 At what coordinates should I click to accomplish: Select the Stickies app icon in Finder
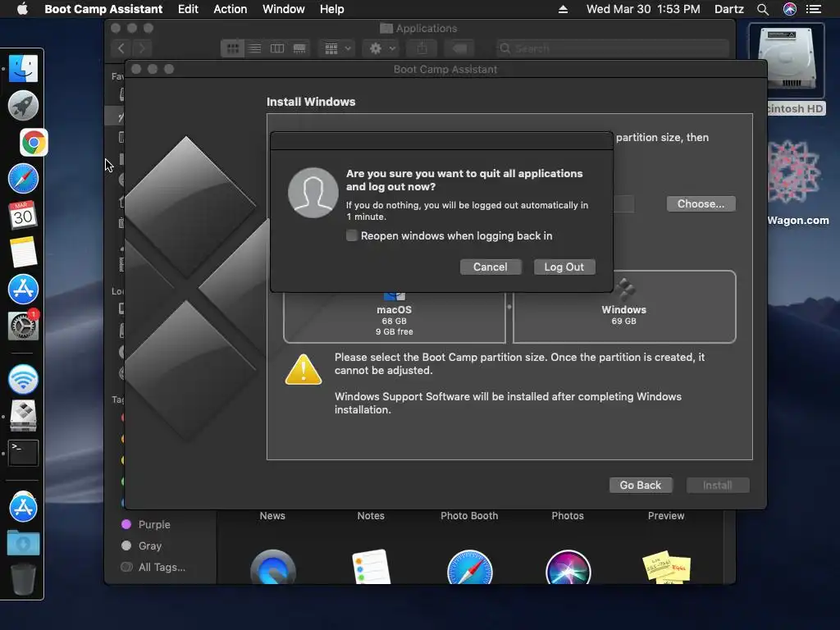pyautogui.click(x=666, y=567)
